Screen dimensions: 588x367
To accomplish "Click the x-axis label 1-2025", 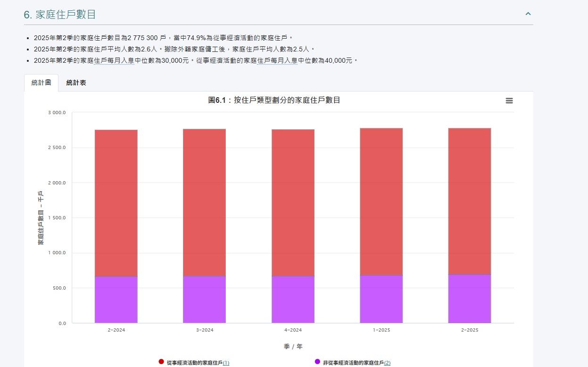I will [x=381, y=330].
